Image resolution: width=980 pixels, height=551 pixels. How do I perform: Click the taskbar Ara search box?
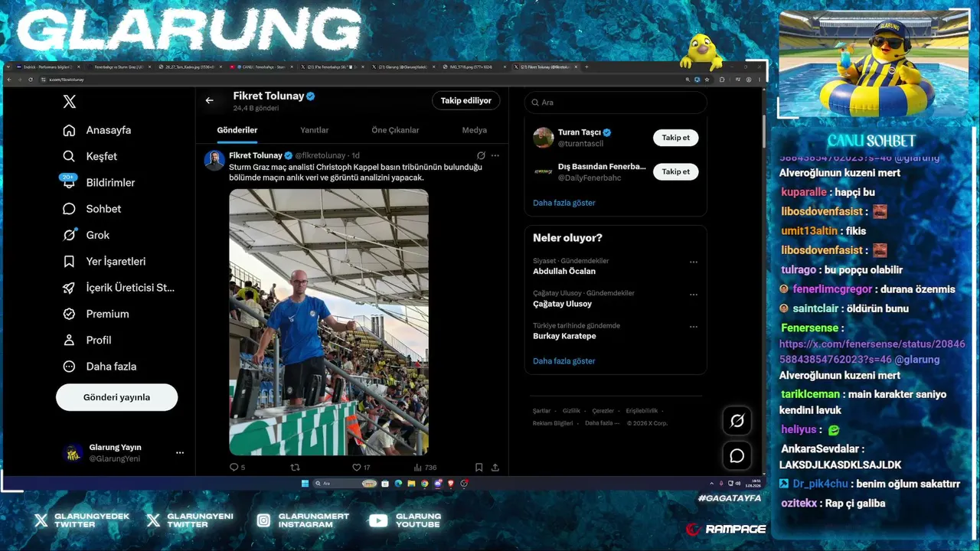345,484
